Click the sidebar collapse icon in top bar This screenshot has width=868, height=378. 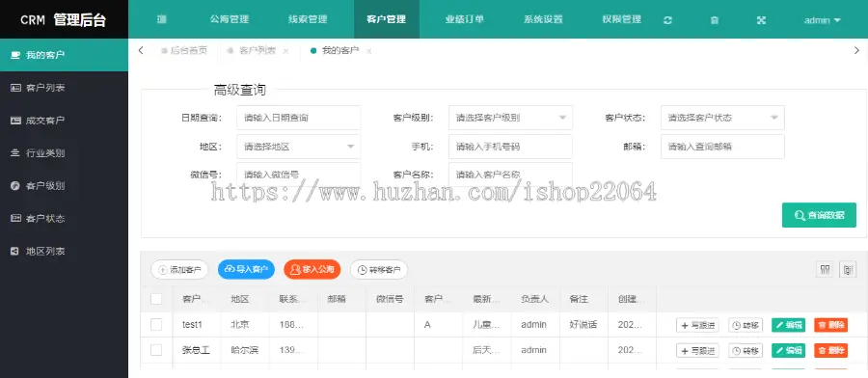pos(162,19)
